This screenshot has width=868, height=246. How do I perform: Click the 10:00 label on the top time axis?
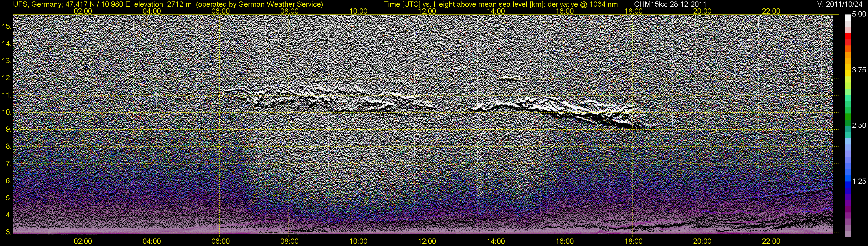[358, 11]
